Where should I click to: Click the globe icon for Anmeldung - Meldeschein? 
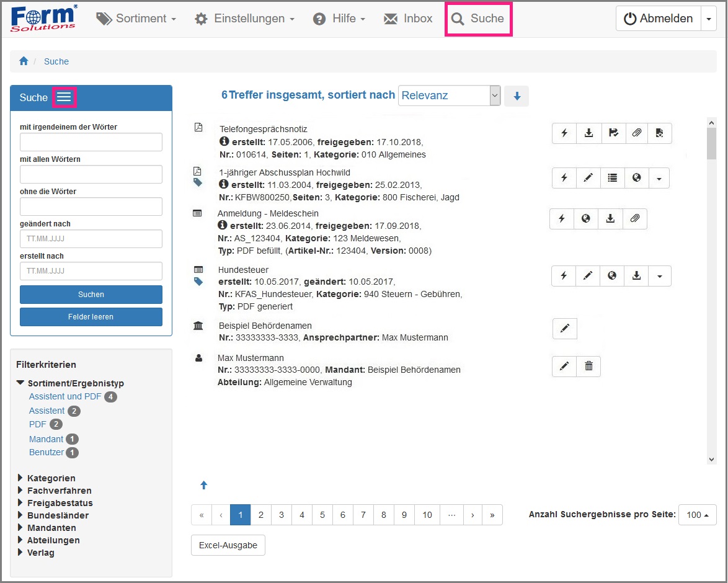[585, 218]
